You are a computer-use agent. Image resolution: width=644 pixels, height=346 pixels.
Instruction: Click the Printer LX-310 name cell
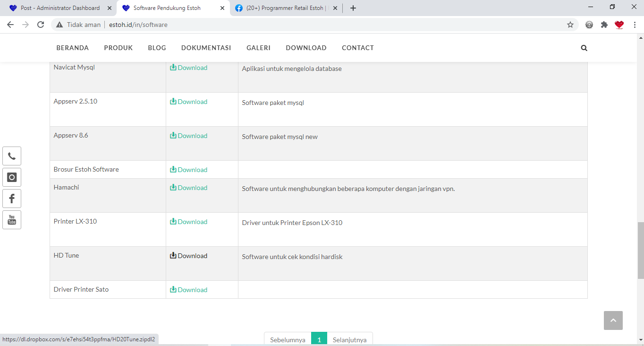[108, 229]
